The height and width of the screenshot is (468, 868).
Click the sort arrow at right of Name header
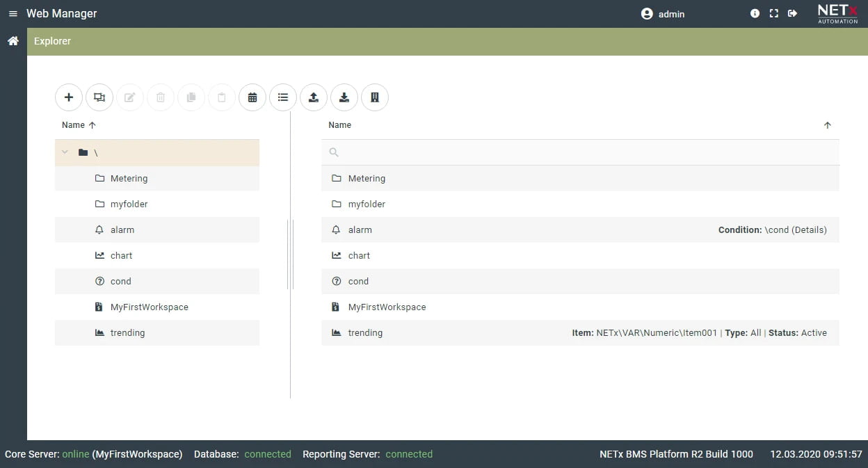point(828,125)
